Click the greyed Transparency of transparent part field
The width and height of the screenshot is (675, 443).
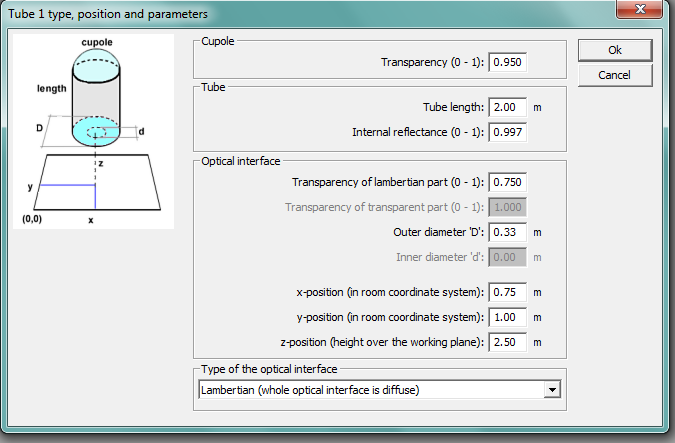point(508,207)
